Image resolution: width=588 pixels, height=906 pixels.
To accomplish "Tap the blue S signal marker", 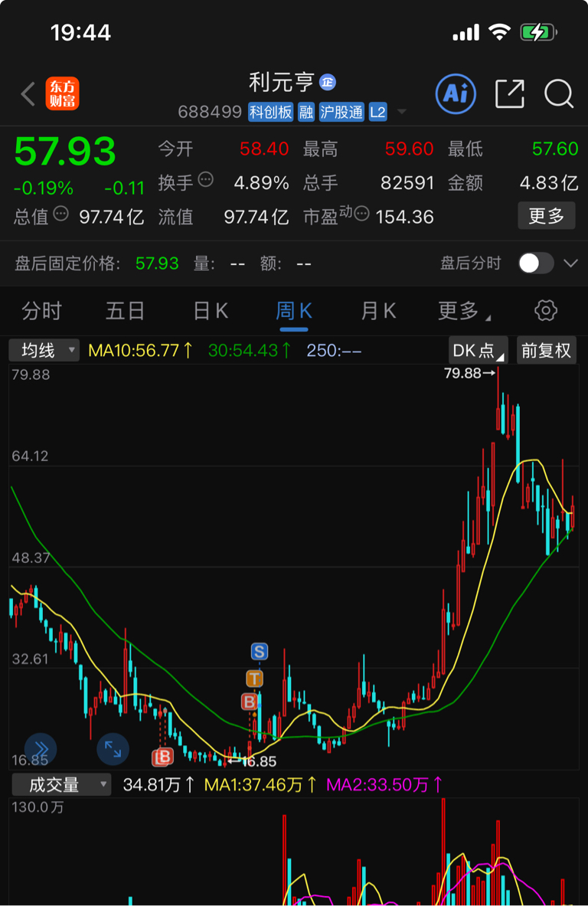I will coord(260,652).
